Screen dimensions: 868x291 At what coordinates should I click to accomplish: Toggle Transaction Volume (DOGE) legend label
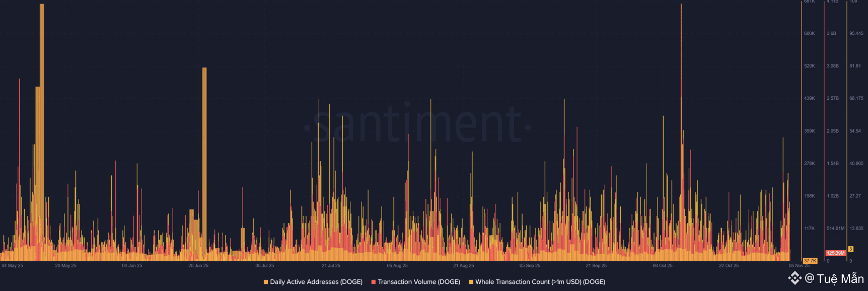pyautogui.click(x=419, y=282)
